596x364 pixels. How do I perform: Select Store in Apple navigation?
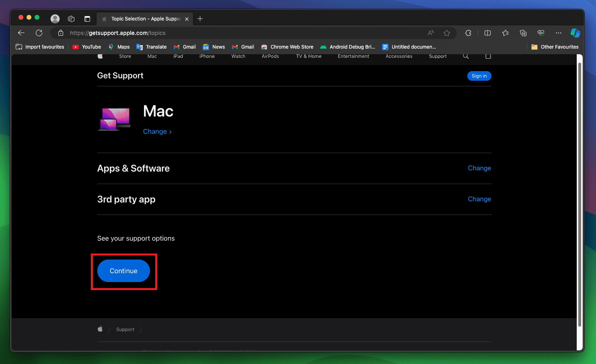(125, 56)
